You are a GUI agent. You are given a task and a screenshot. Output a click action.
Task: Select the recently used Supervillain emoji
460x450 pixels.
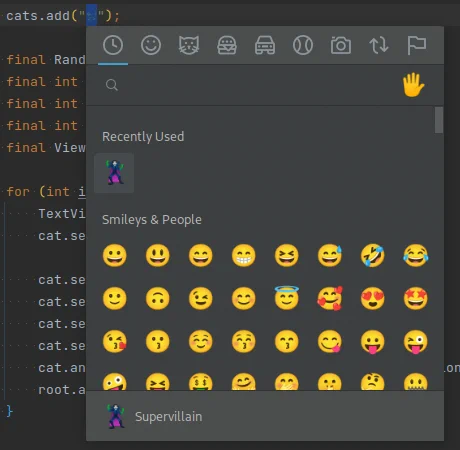tap(114, 173)
